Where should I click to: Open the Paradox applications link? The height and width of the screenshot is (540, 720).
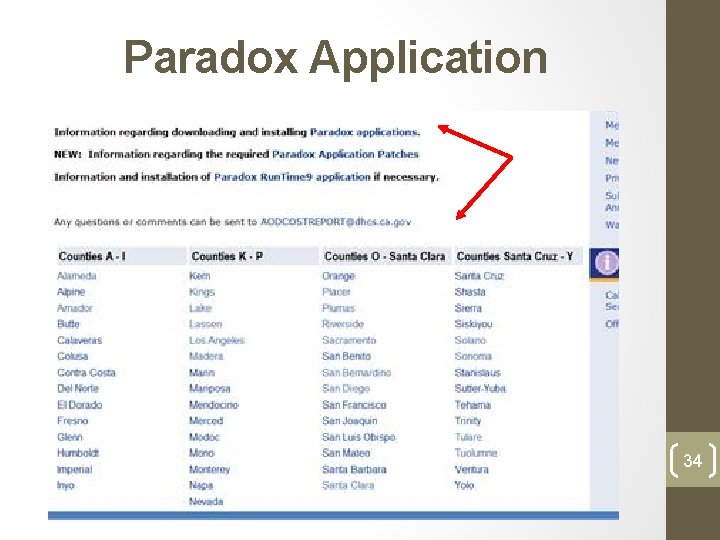point(365,133)
